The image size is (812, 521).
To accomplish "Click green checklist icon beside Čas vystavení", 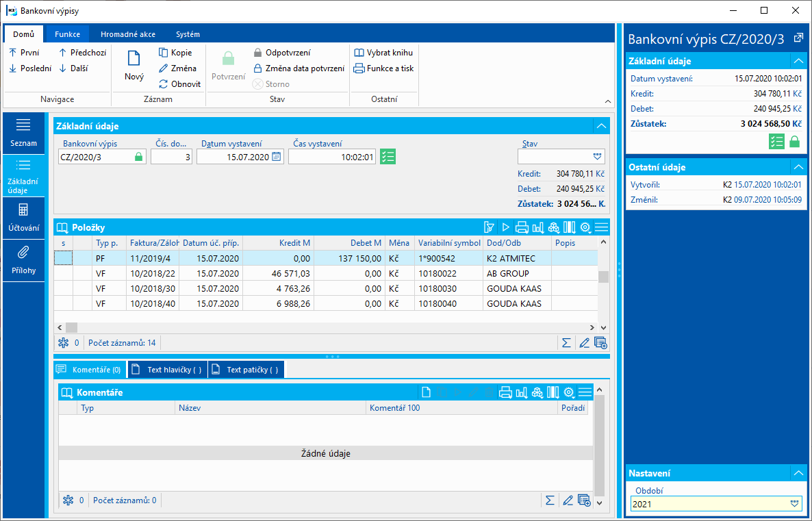I will pyautogui.click(x=388, y=156).
